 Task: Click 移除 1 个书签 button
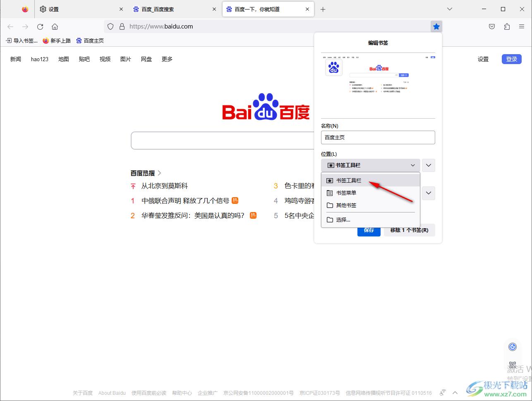[409, 230]
